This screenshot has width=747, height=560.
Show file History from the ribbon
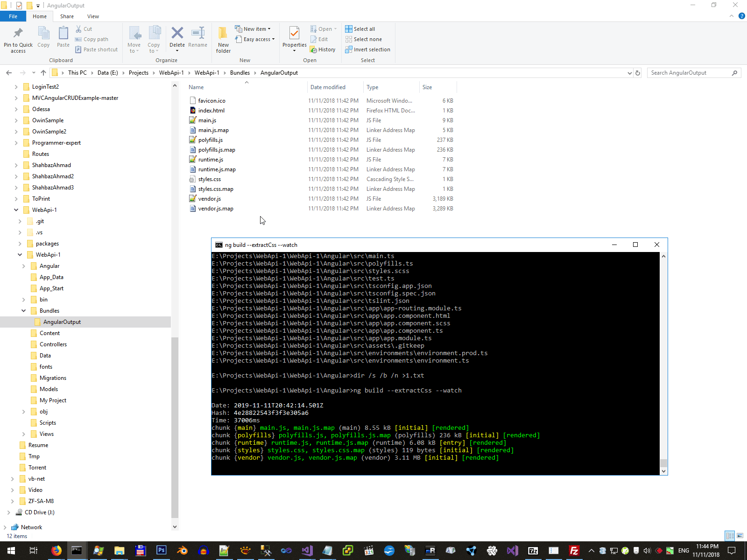click(x=323, y=49)
